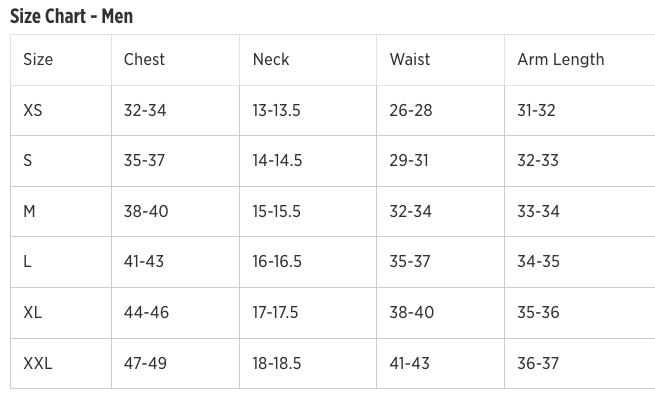Select the XL size row label
This screenshot has width=655, height=404.
pyautogui.click(x=33, y=312)
